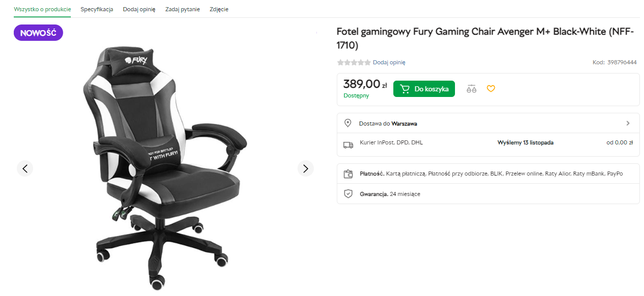Add chair to comparison with scales icon
Screen dimensions: 644x296
tap(471, 89)
